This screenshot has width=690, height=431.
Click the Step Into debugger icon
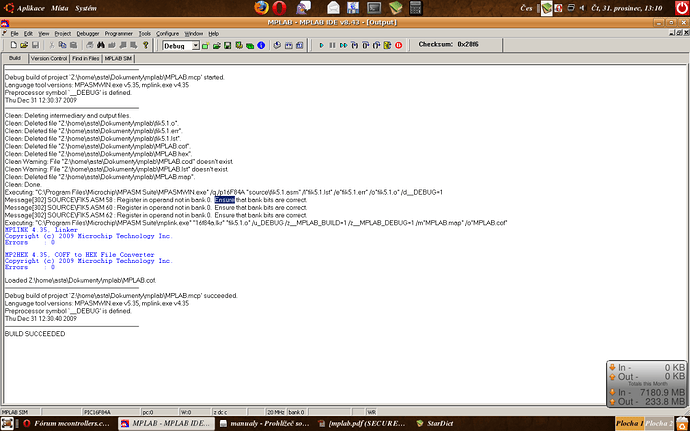(x=355, y=45)
